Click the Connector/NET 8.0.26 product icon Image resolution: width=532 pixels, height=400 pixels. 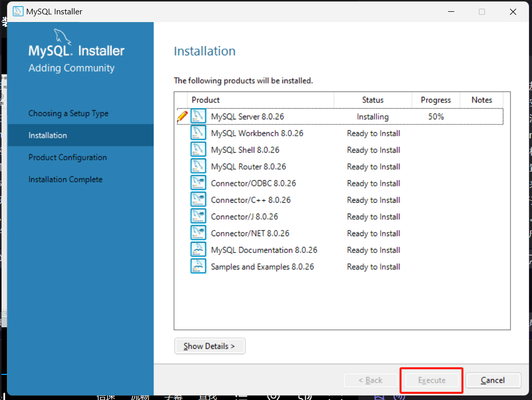coord(198,233)
